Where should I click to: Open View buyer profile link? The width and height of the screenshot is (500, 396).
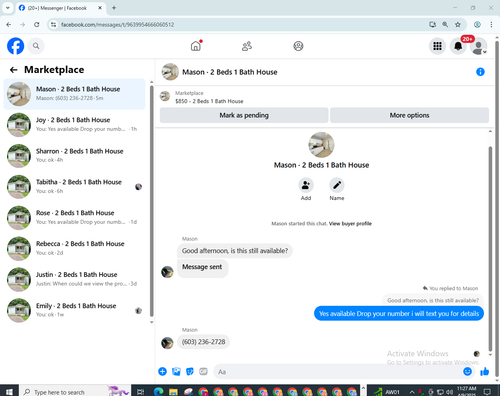350,224
